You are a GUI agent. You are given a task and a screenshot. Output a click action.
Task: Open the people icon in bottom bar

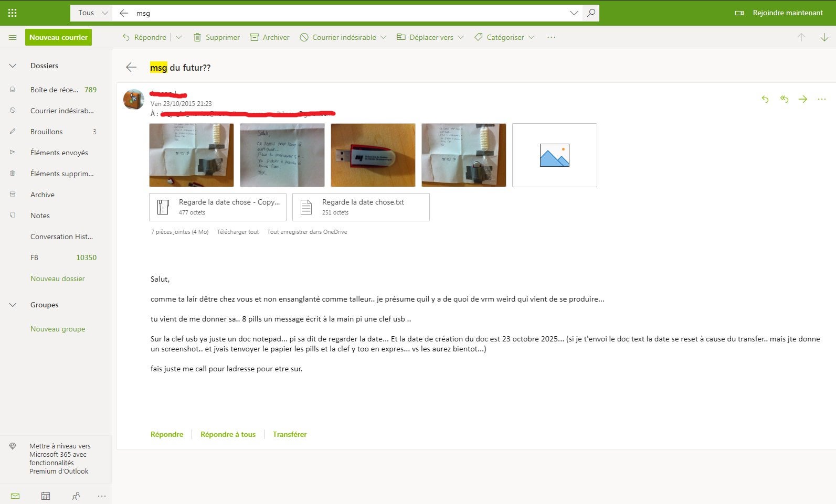point(76,496)
